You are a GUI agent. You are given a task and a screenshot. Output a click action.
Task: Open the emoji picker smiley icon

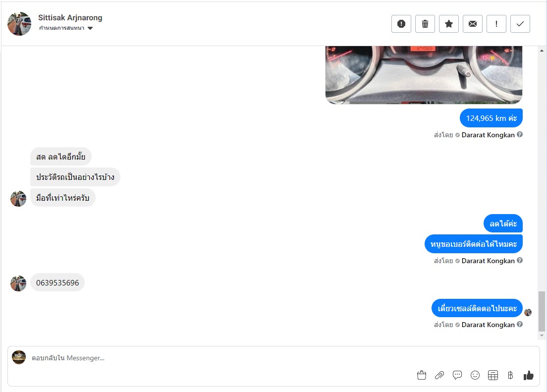pos(475,375)
